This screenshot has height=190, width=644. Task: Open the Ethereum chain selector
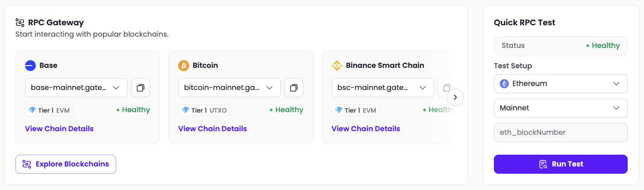(x=561, y=84)
